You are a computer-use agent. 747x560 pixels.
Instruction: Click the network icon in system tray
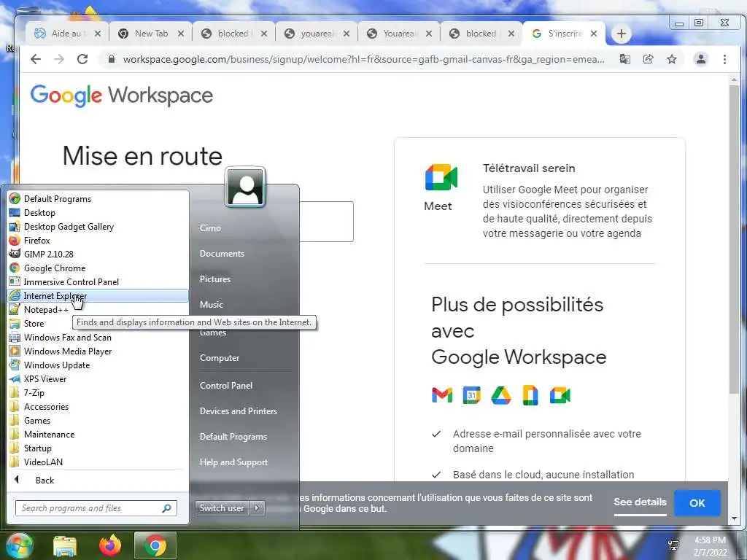673,545
